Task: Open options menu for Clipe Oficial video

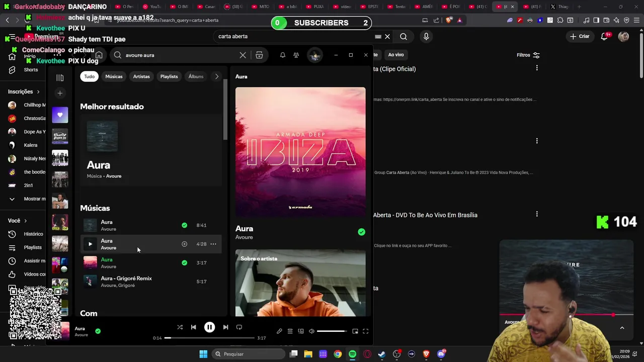Action: [537, 68]
